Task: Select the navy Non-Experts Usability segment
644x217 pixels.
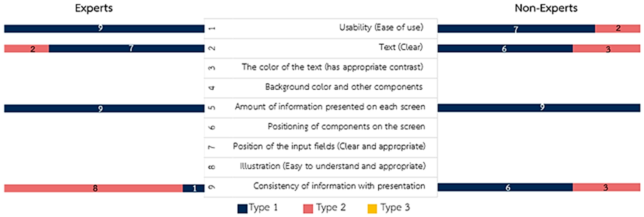Action: coord(516,29)
